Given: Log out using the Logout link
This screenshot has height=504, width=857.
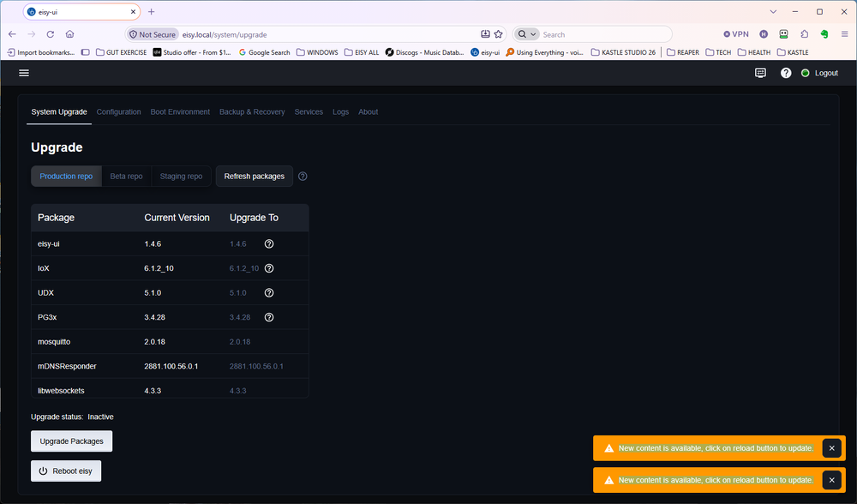Looking at the screenshot, I should 826,73.
